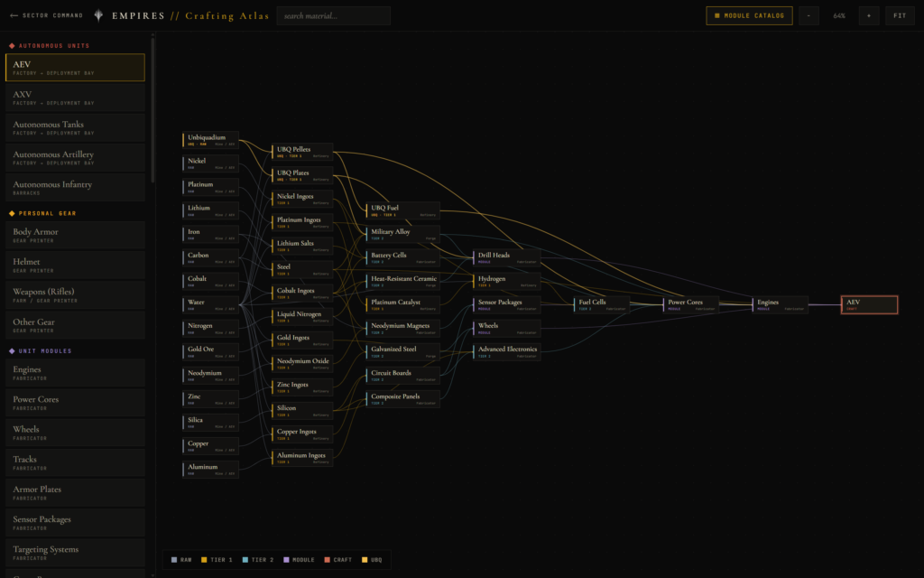Select AEV in the sidebar list
The height and width of the screenshot is (578, 924).
click(x=75, y=67)
